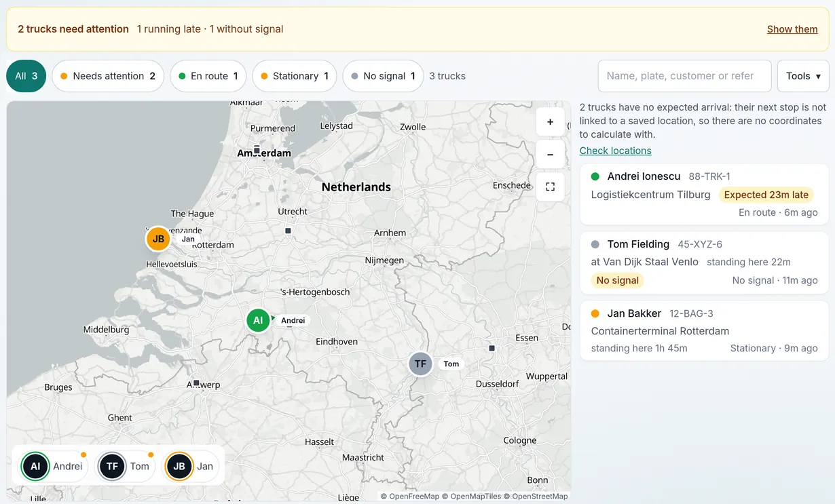
Task: Open the map in fullscreen
Action: coord(550,187)
